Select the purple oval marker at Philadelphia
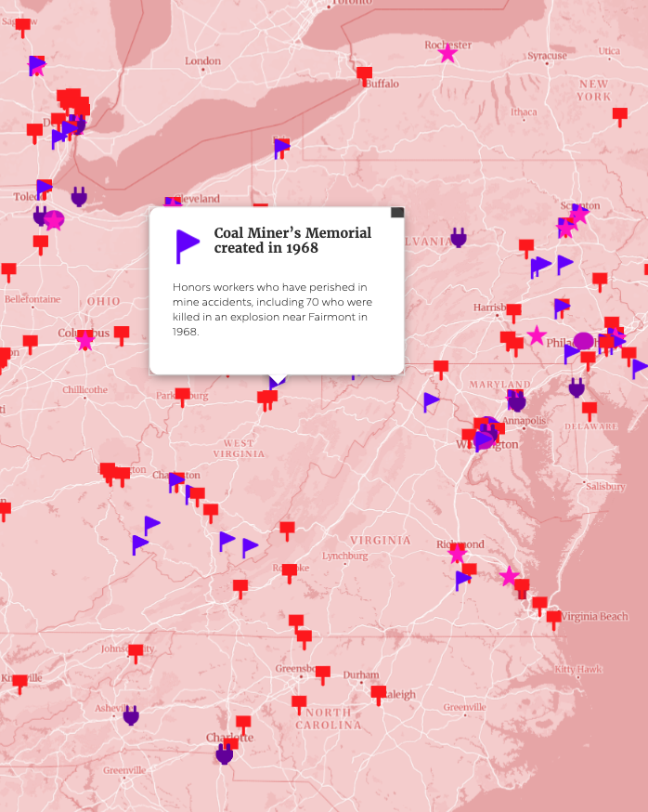 click(584, 341)
